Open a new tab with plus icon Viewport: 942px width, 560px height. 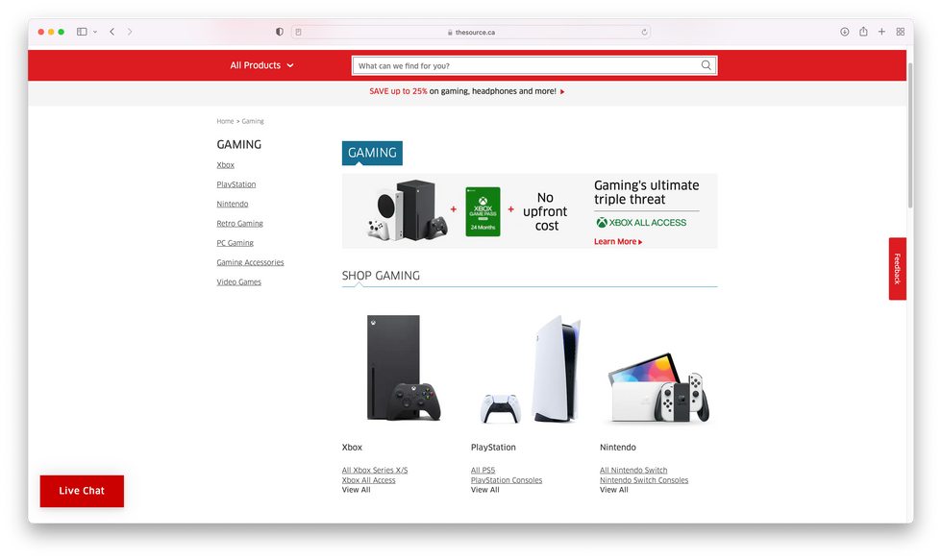coord(881,32)
